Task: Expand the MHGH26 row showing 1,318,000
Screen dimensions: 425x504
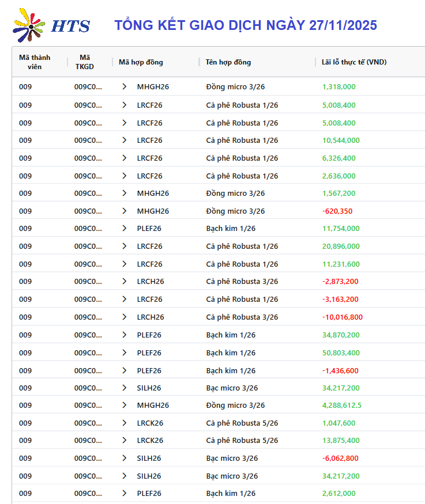Action: tap(124, 87)
